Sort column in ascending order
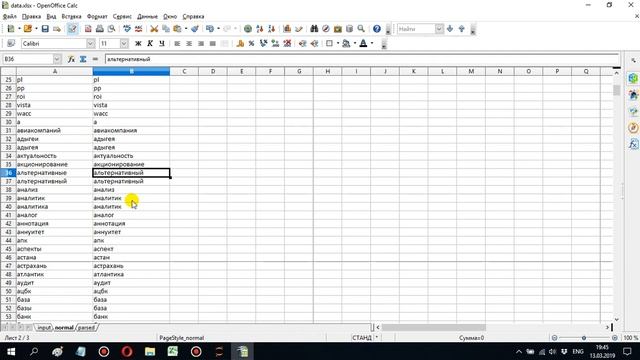Image resolution: width=640 pixels, height=360 pixels. coord(259,29)
